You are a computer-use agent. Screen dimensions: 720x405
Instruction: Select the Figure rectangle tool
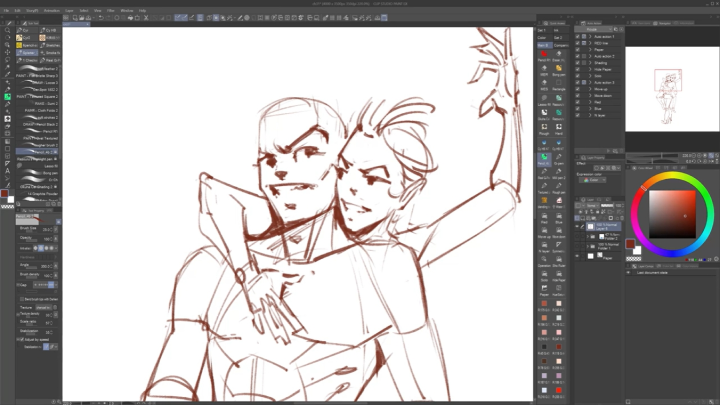tap(7, 149)
